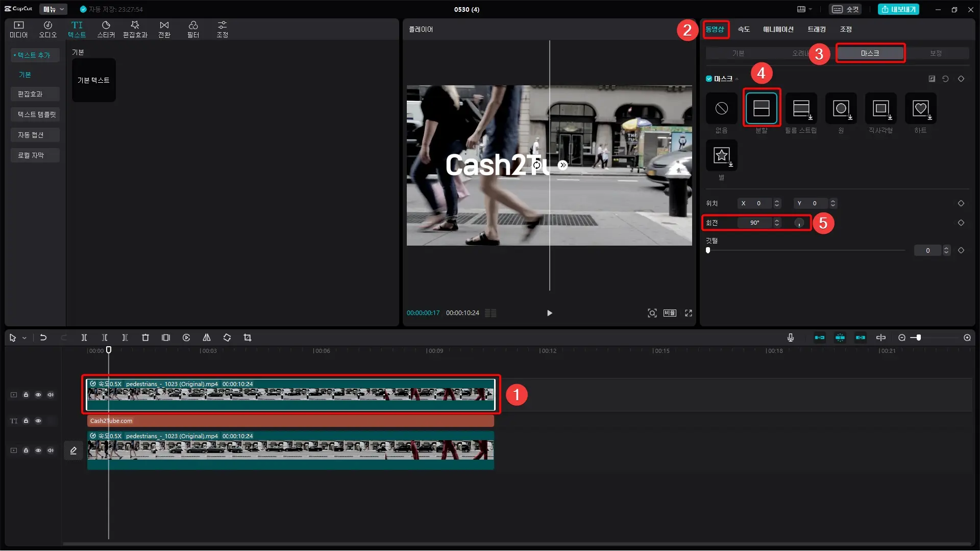Click the 깃털 feather slider handle

coord(708,250)
